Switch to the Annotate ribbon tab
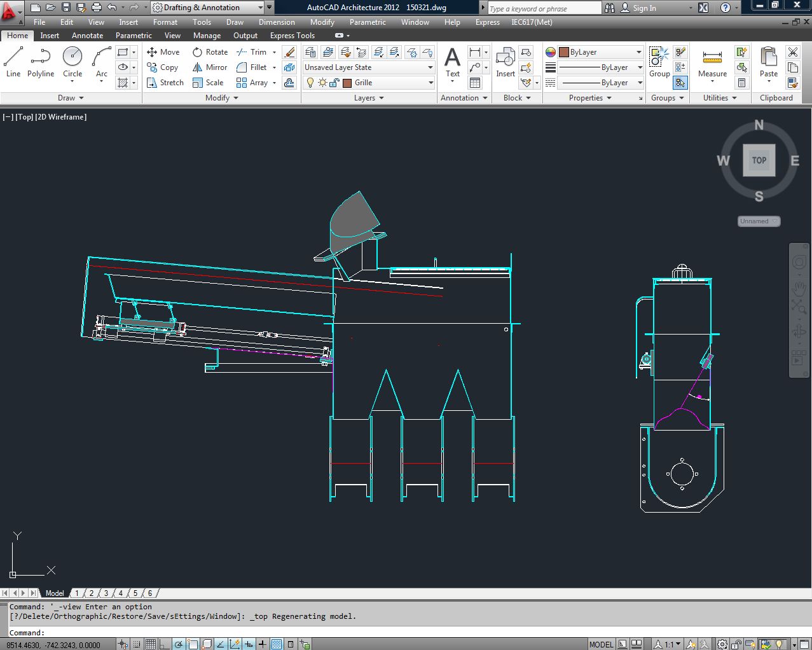 (87, 36)
